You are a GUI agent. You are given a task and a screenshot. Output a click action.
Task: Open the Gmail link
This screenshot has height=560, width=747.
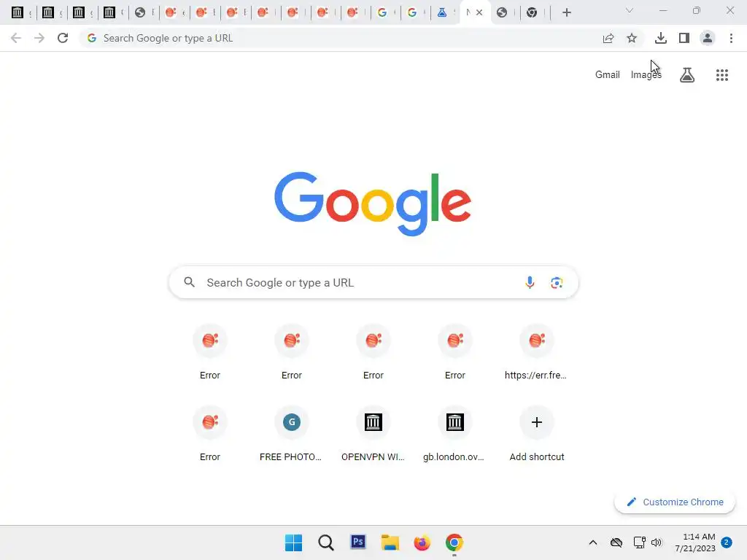pos(608,75)
